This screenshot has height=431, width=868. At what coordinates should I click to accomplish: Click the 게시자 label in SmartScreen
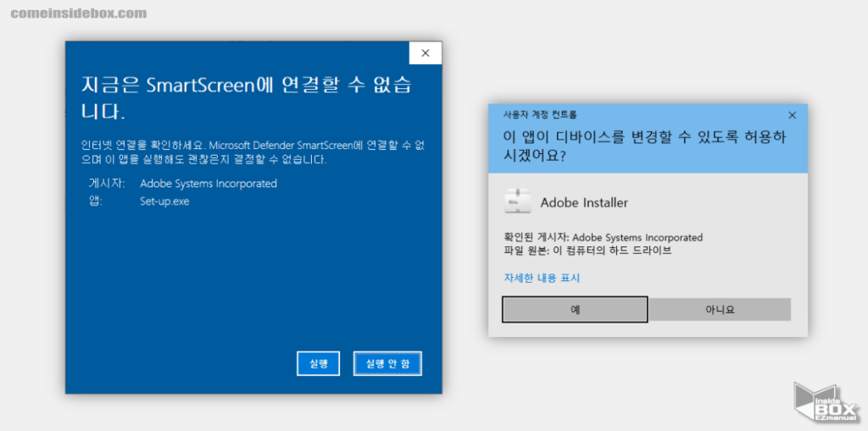(107, 183)
